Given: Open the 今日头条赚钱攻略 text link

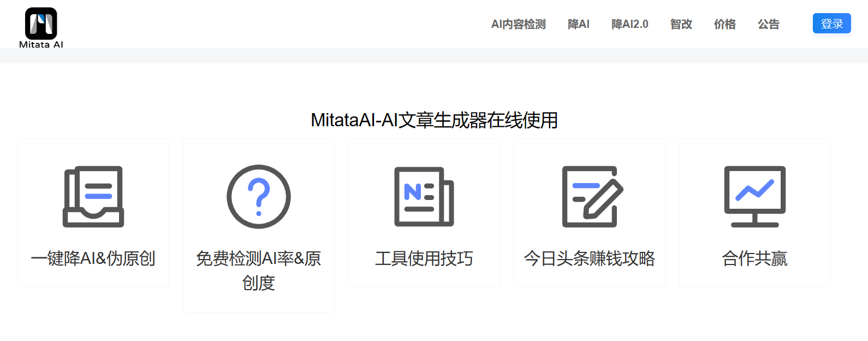Looking at the screenshot, I should tap(590, 258).
